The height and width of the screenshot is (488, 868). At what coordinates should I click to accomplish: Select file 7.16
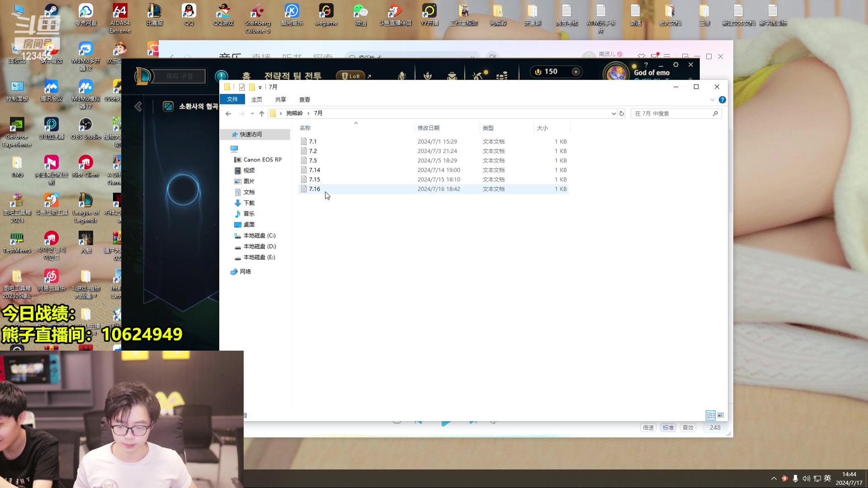pyautogui.click(x=433, y=189)
